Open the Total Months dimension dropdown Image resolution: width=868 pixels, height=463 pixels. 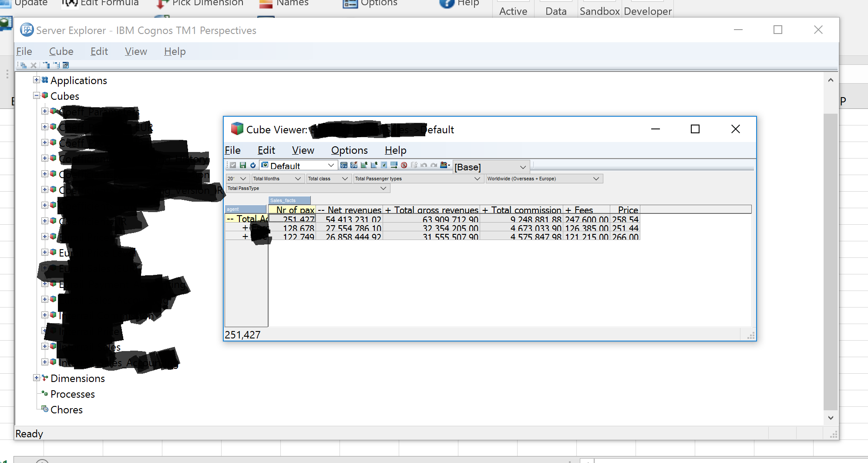(x=298, y=179)
